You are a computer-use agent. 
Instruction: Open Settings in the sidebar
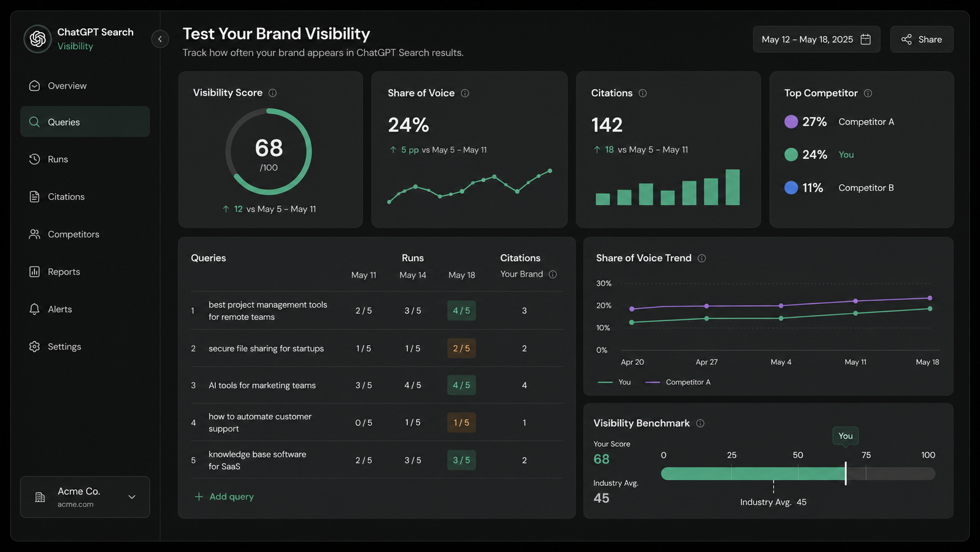point(85,347)
